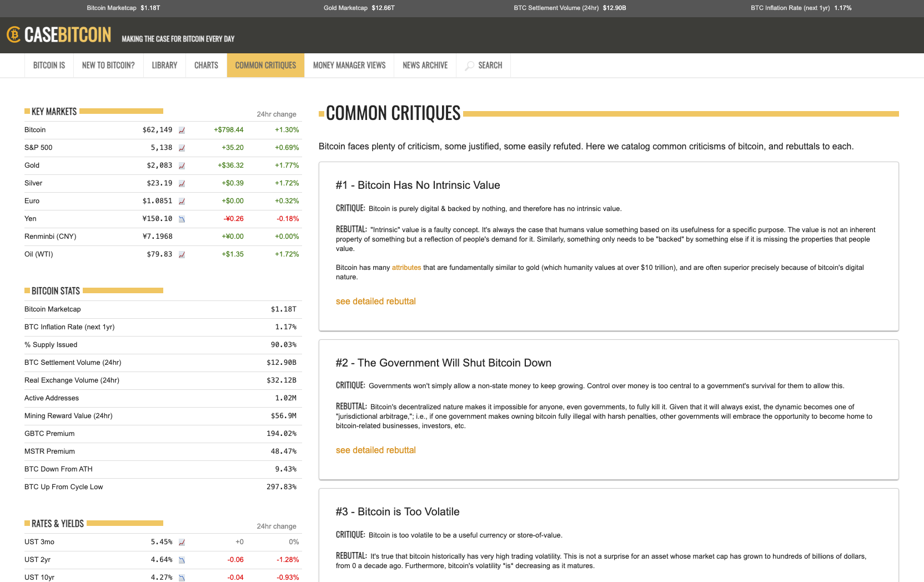The width and height of the screenshot is (924, 582).
Task: Click the MSTR Premium stat
Action: click(163, 451)
